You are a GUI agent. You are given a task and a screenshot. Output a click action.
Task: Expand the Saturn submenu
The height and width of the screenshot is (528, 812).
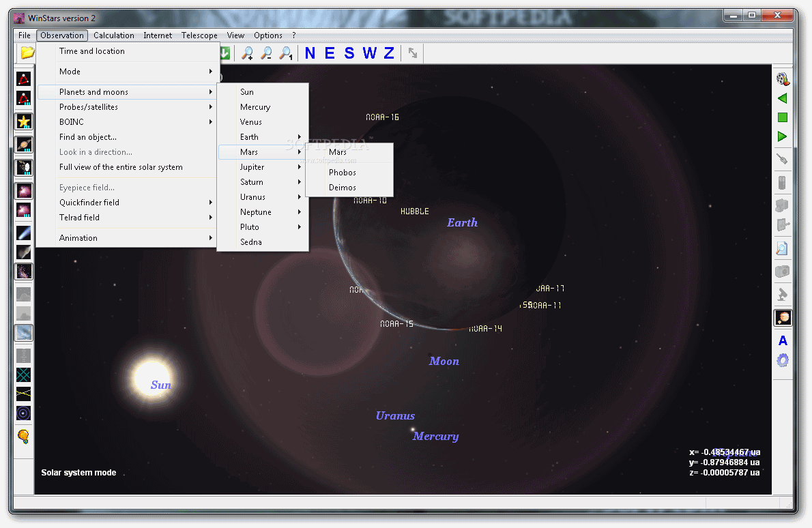(x=263, y=182)
